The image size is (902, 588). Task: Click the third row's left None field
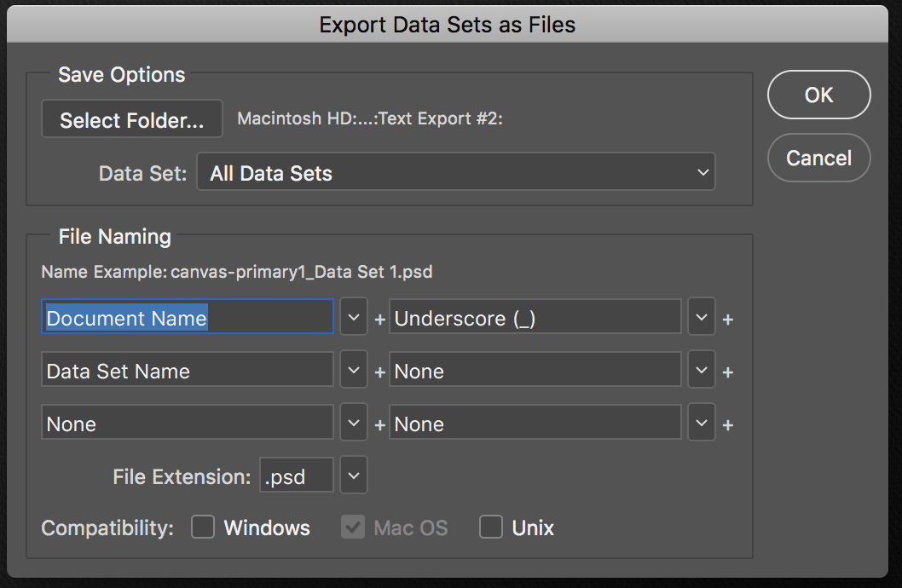pyautogui.click(x=187, y=424)
